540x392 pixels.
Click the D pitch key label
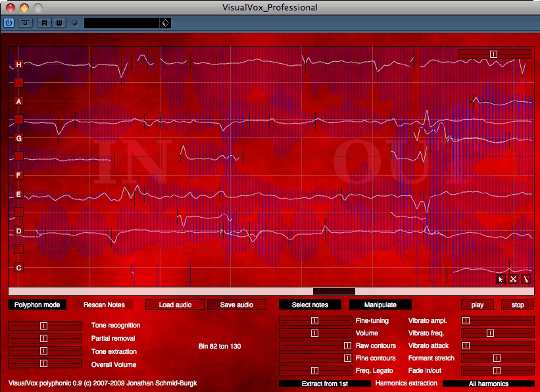[18, 231]
